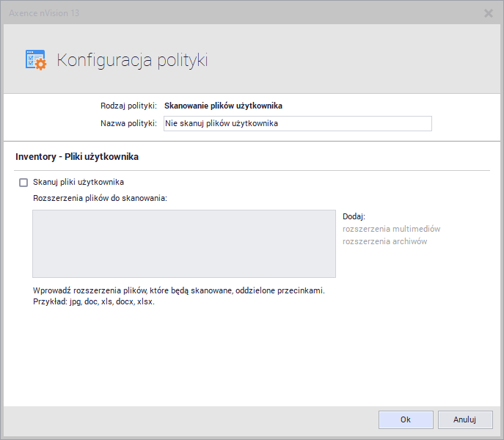The height and width of the screenshot is (440, 504).
Task: Click the 'Inventory - Pliki użytkownika' section heading
Action: [77, 157]
